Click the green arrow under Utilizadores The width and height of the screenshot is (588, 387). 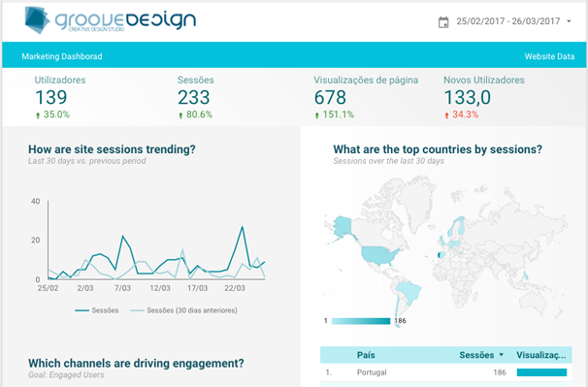point(38,115)
